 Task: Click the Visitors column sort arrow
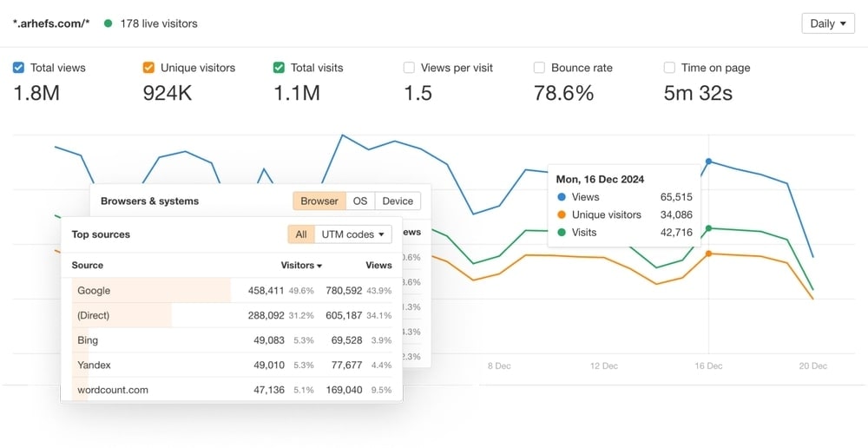click(x=319, y=267)
